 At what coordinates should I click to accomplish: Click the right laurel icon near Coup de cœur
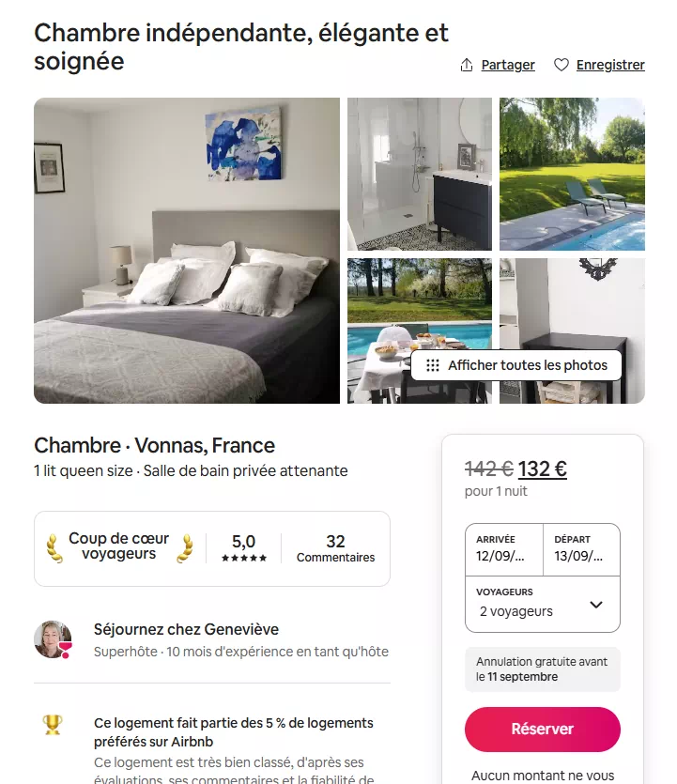tap(185, 548)
